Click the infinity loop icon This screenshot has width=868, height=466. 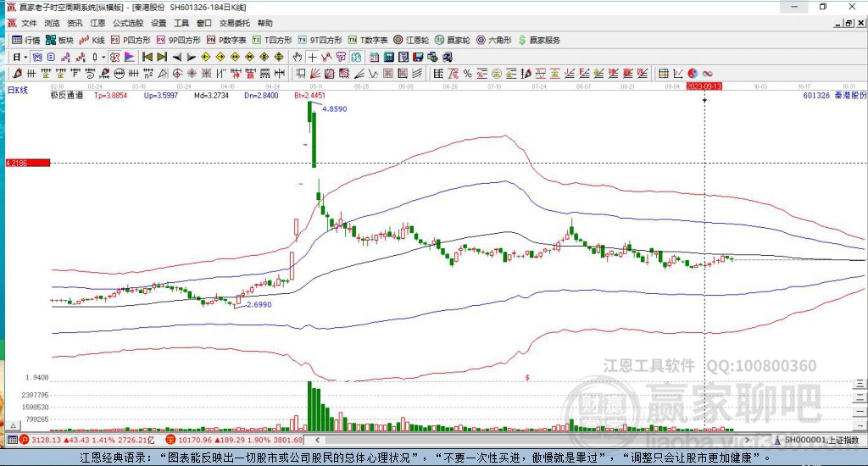coord(707,73)
